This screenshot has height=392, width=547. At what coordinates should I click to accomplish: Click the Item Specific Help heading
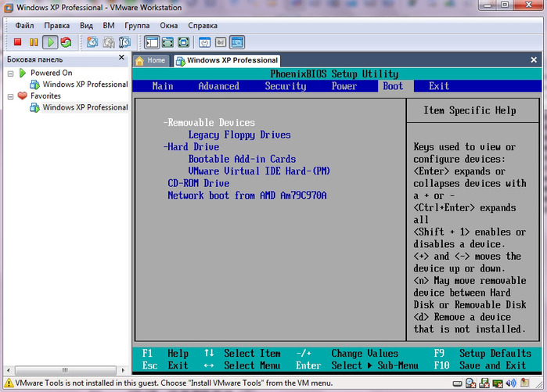tap(470, 110)
